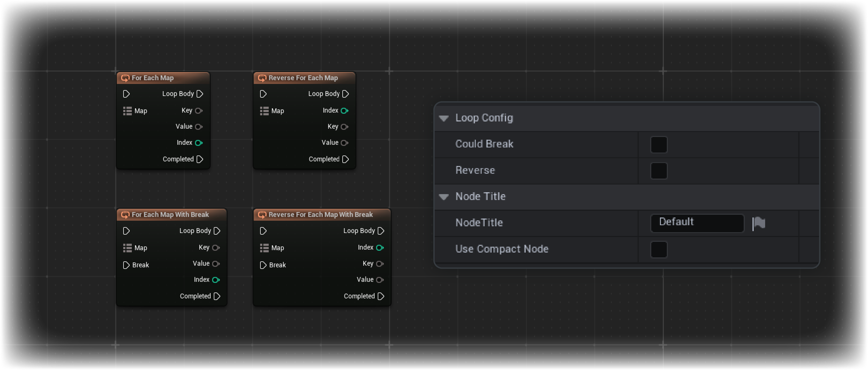Click the Loop Body exec pin on For Each Map
This screenshot has width=868, height=370.
(200, 94)
